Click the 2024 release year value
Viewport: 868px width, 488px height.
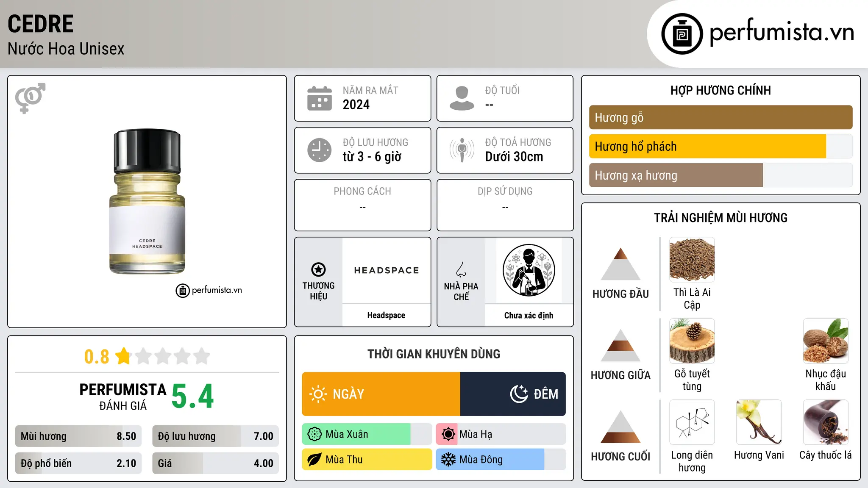coord(356,105)
